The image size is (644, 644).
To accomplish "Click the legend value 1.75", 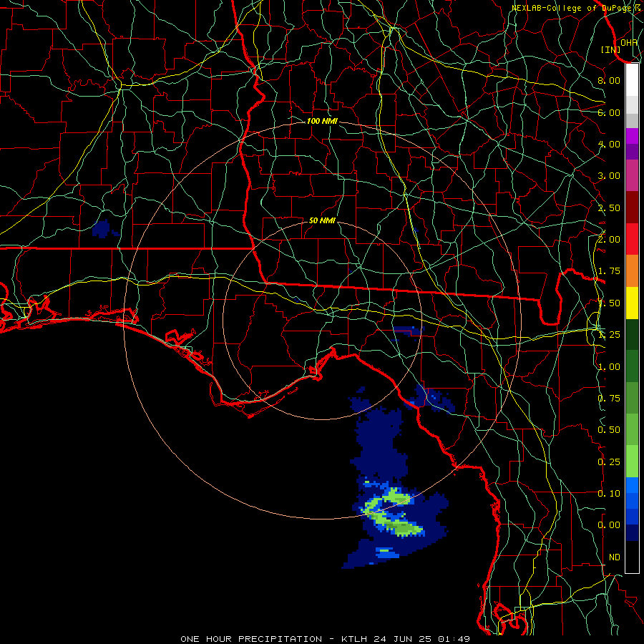I will point(609,271).
